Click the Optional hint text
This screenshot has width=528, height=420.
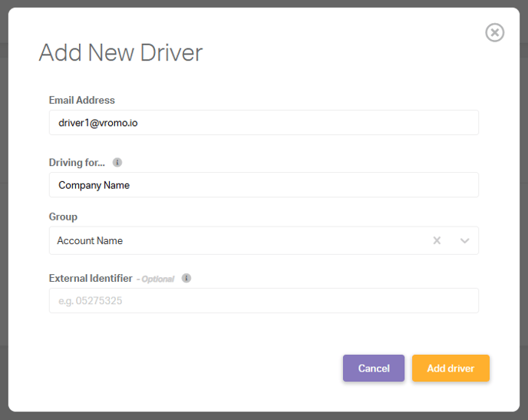pos(157,279)
